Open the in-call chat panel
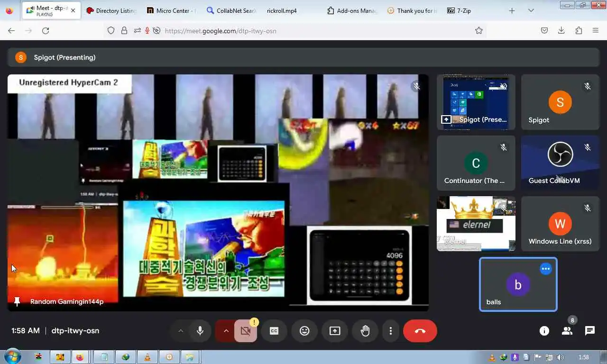The width and height of the screenshot is (607, 364). point(590,331)
